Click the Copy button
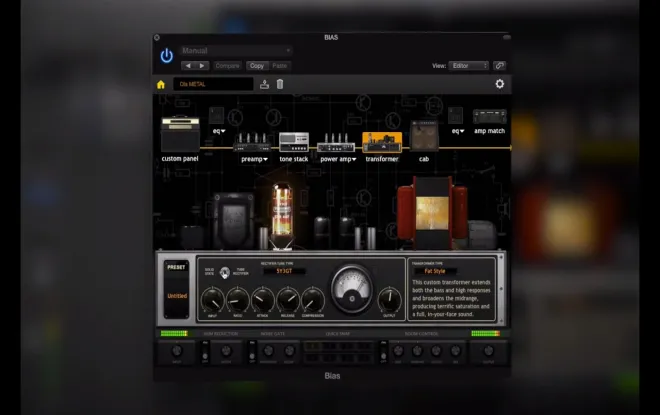The image size is (660, 415). [257, 66]
